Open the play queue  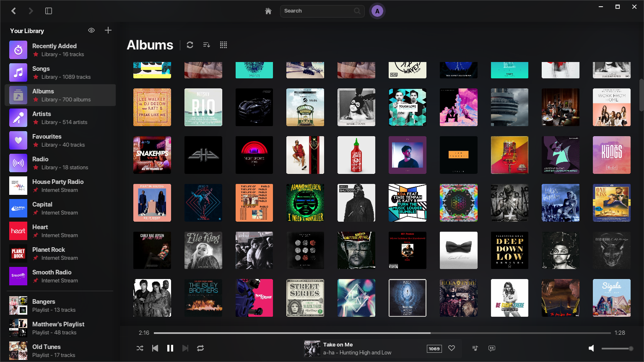(475, 348)
